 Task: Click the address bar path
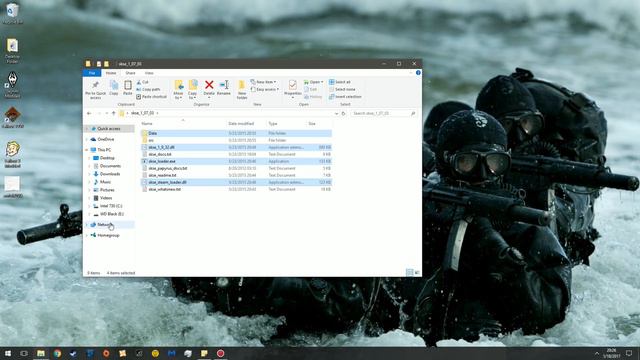[x=142, y=113]
